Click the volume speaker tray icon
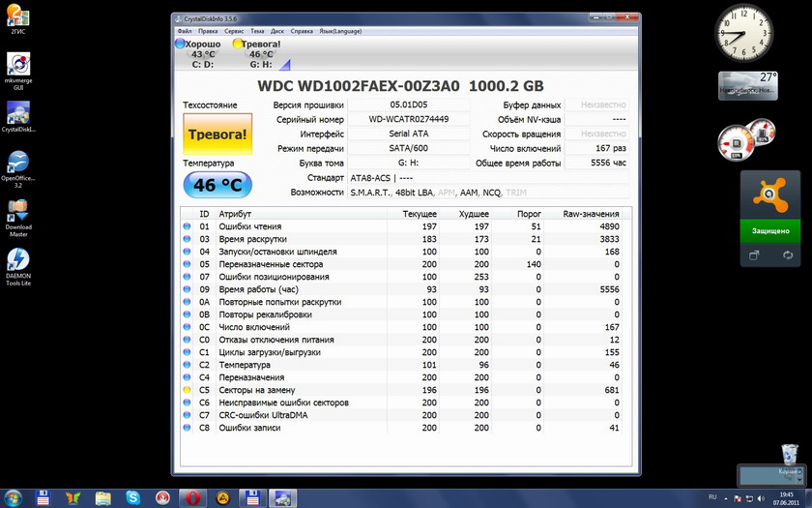812x508 pixels. click(x=761, y=498)
